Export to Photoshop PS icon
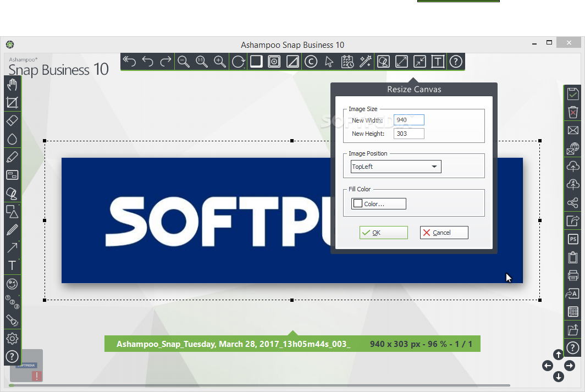Image resolution: width=585 pixels, height=392 pixels. pos(573,239)
